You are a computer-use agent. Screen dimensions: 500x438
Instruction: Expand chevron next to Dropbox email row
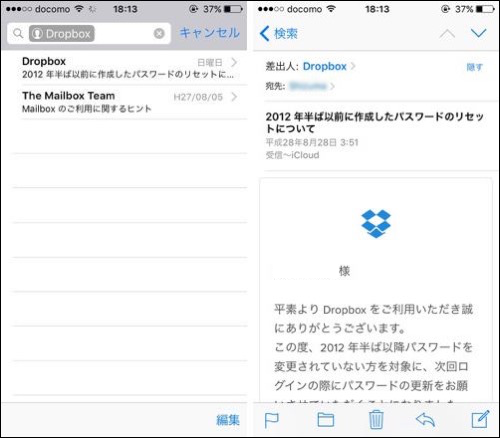tap(234, 62)
